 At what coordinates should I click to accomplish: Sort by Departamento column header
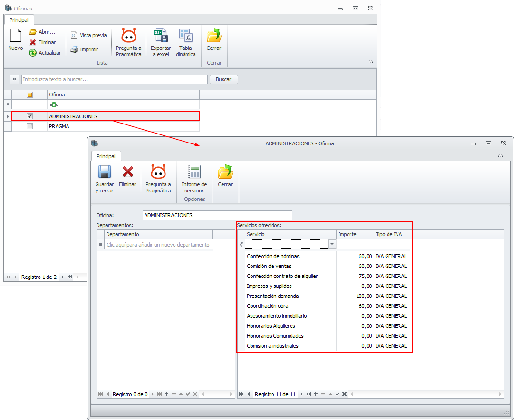coord(158,234)
